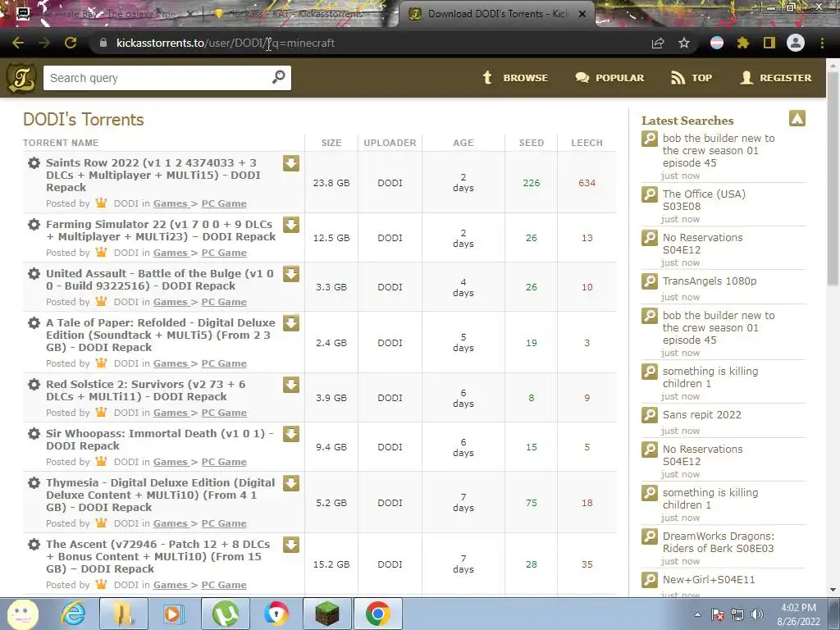Switch to The Pirate Bay tab
The image size is (840, 630).
(x=104, y=14)
